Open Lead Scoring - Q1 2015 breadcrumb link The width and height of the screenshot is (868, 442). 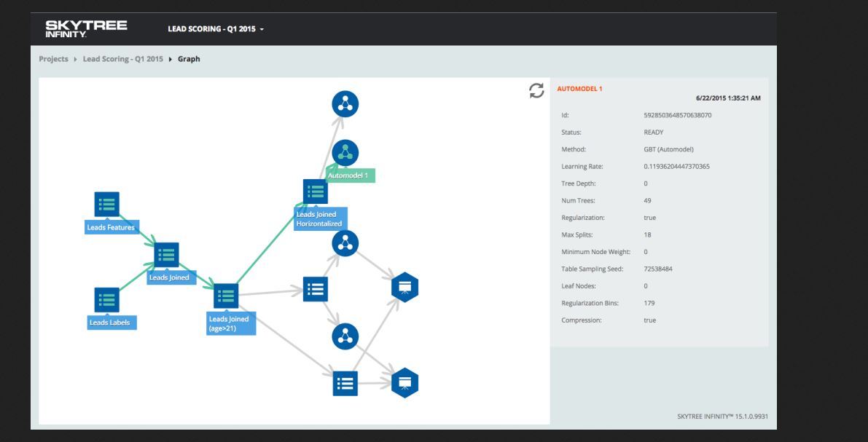[123, 59]
